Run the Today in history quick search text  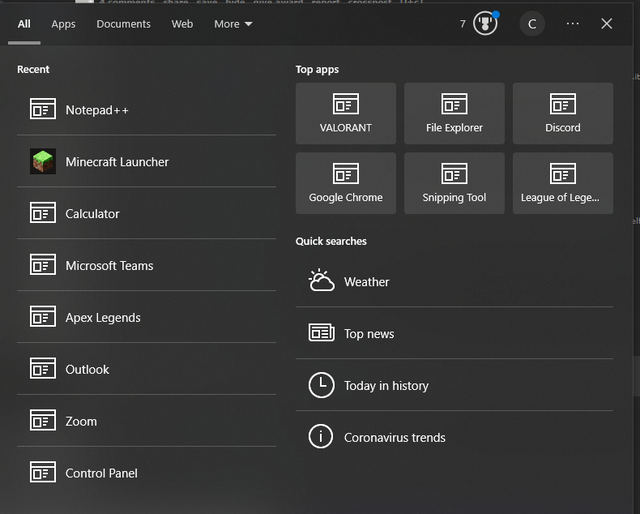[386, 386]
